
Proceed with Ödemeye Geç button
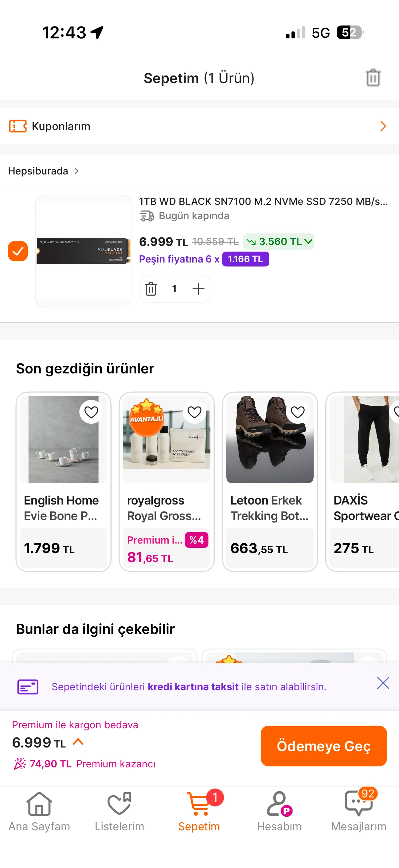(x=324, y=746)
